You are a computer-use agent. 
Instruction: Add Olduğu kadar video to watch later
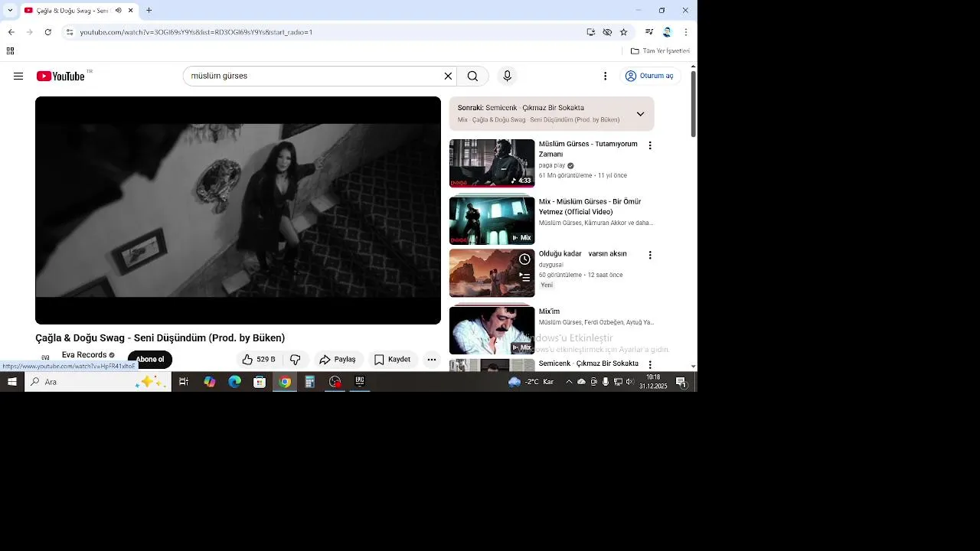[x=524, y=259]
